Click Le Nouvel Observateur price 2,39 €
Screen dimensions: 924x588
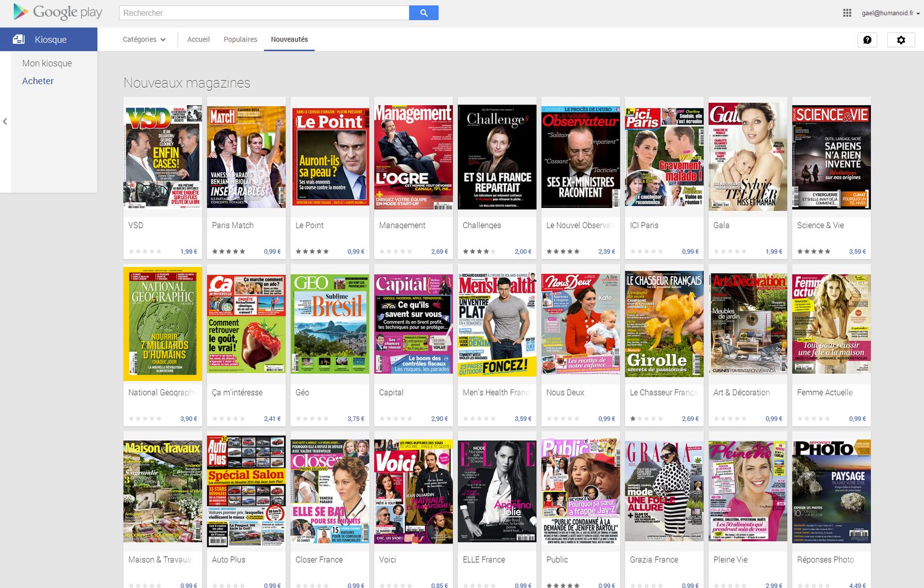[607, 251]
